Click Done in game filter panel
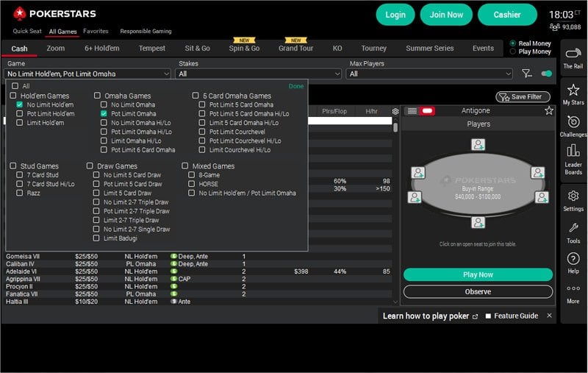This screenshot has height=373, width=588. (296, 86)
